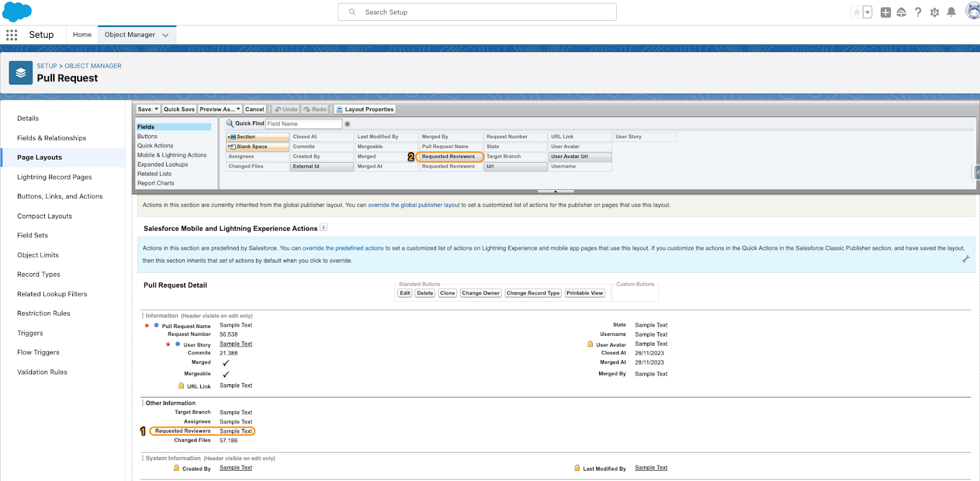Add page to favorites with star icon
Screen dimensions: 980x481
point(856,12)
